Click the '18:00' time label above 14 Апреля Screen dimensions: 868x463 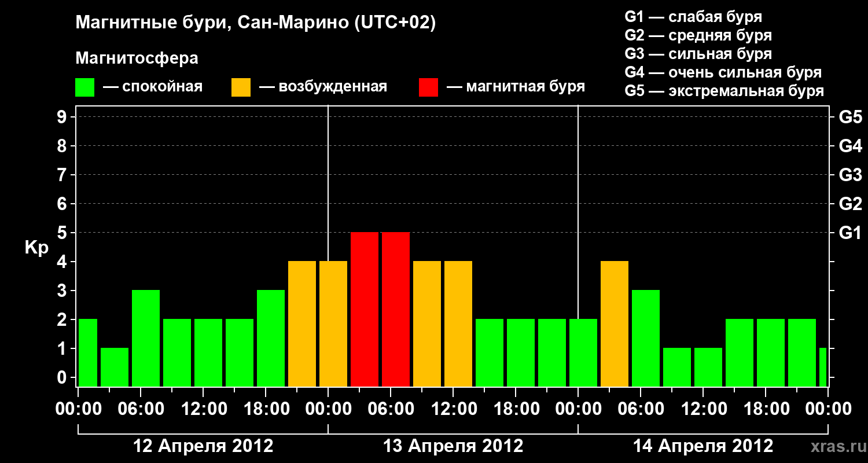[x=766, y=409]
